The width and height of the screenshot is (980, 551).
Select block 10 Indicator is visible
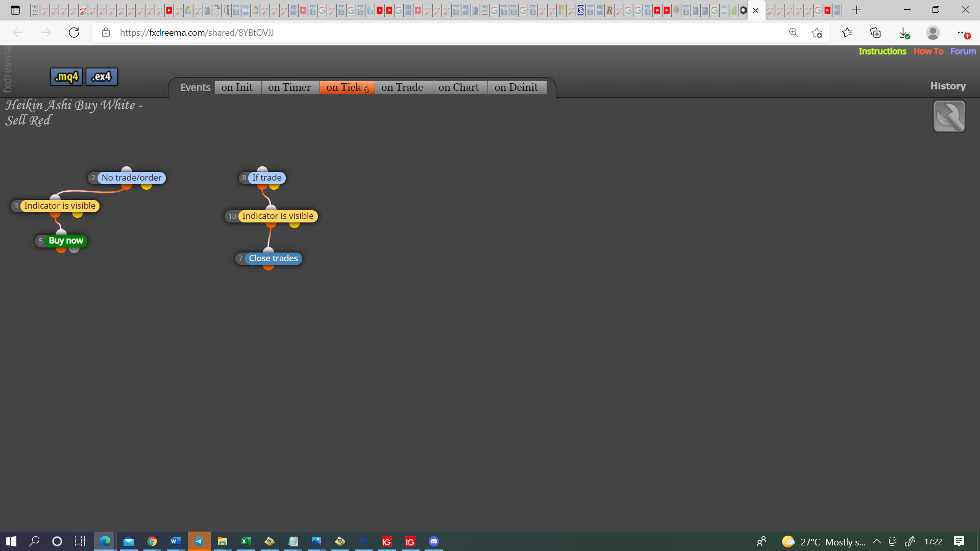tap(278, 216)
